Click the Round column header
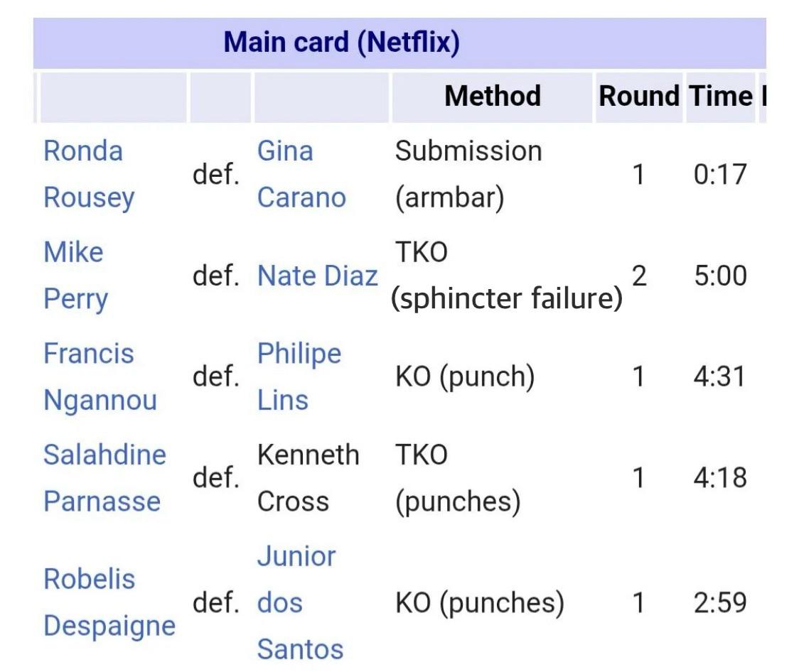This screenshot has height=672, width=799. pyautogui.click(x=639, y=96)
